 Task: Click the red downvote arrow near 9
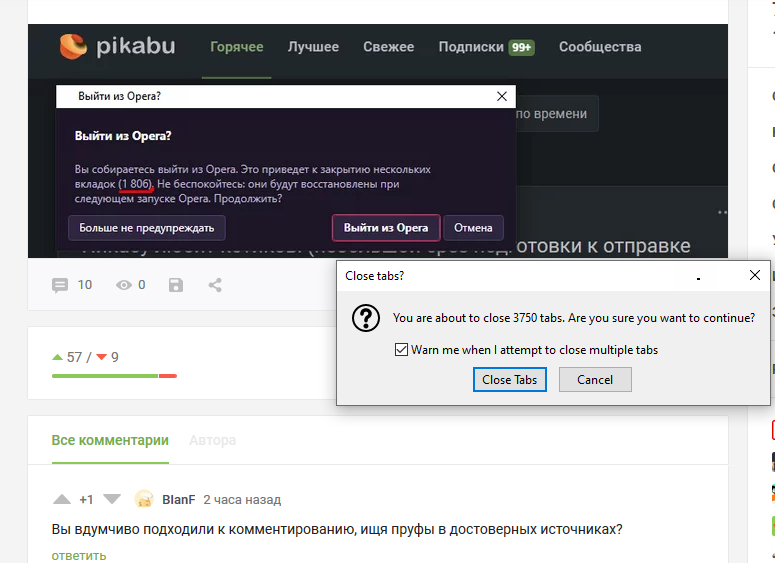[102, 357]
